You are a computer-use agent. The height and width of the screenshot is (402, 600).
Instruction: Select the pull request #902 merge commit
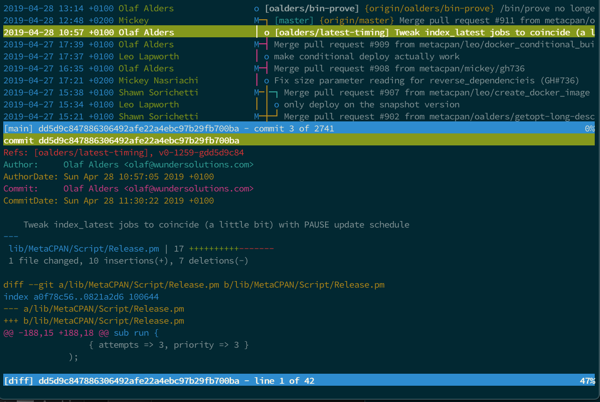coord(420,116)
